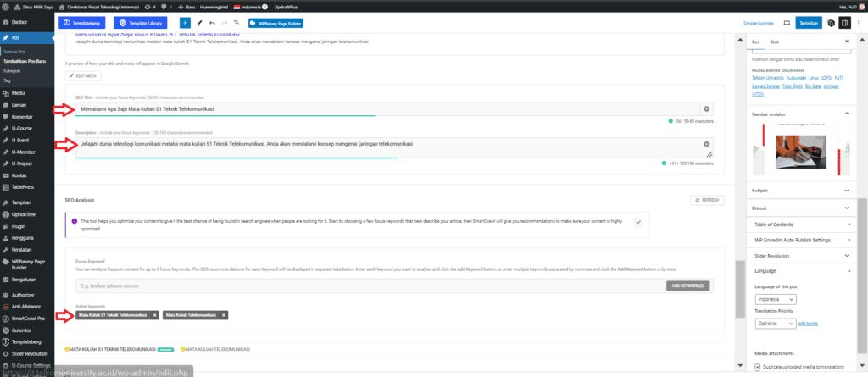The image size is (868, 377).
Task: Click the ADD KEYWORD(S) button
Action: pyautogui.click(x=687, y=286)
